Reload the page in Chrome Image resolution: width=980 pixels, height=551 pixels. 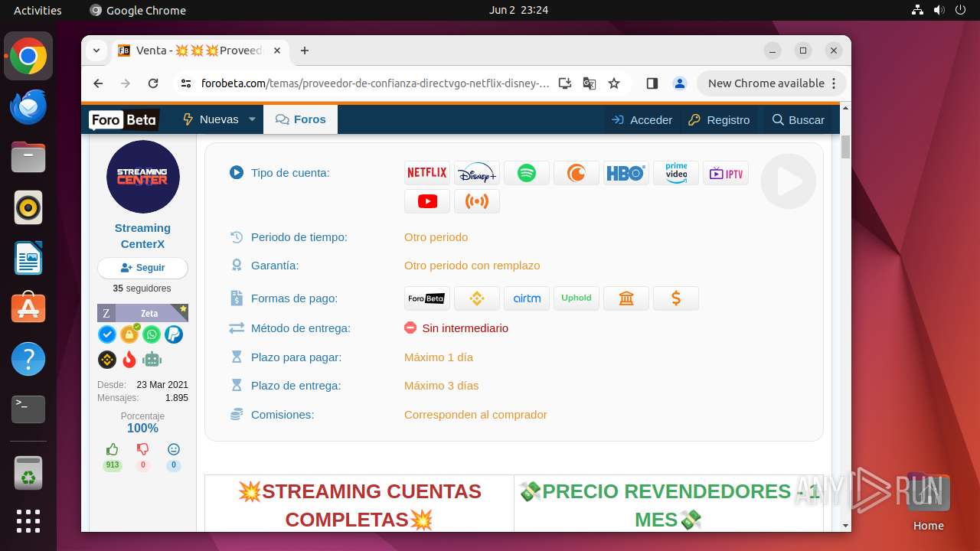click(x=153, y=83)
